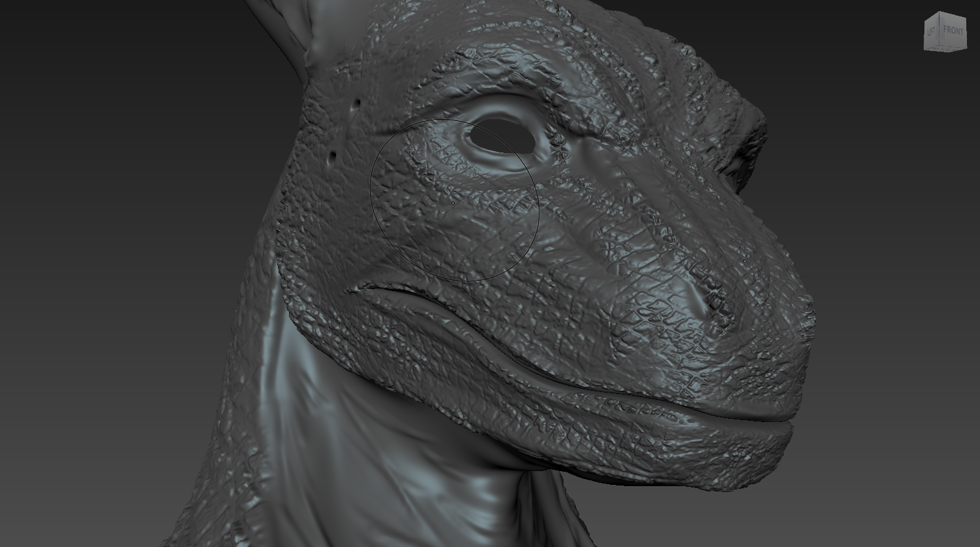This screenshot has width=980, height=547.
Task: Click the LEFT face of the view cube
Action: point(931,31)
